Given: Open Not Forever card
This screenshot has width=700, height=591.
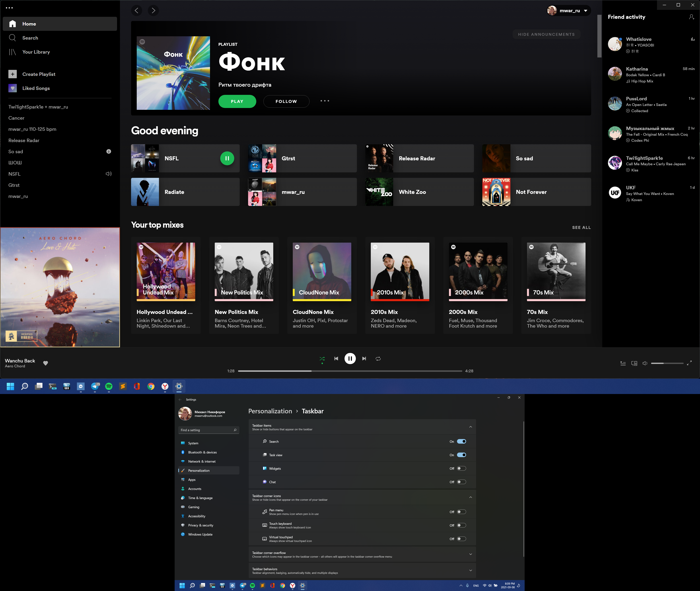Looking at the screenshot, I should pos(537,192).
